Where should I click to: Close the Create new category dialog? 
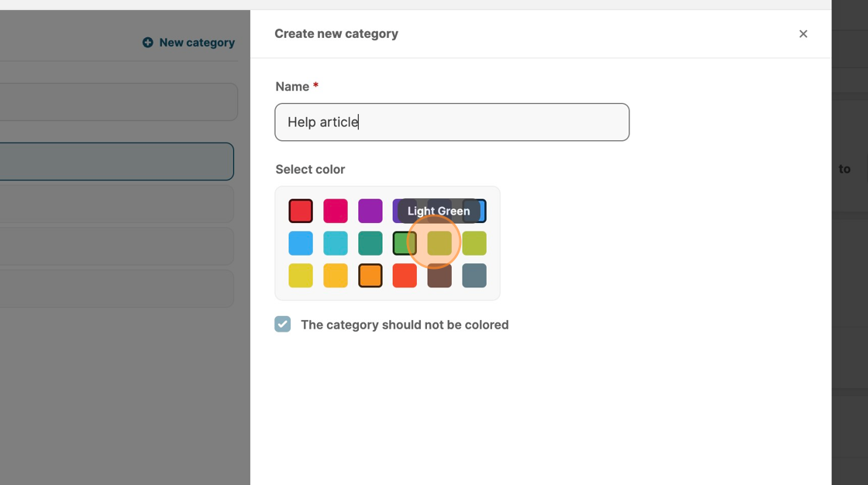coord(803,34)
